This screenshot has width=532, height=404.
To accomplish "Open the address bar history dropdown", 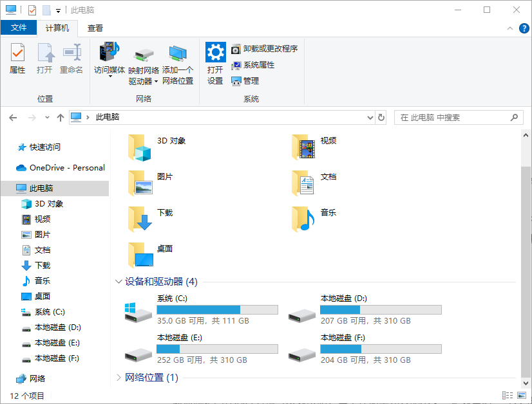I will 370,117.
